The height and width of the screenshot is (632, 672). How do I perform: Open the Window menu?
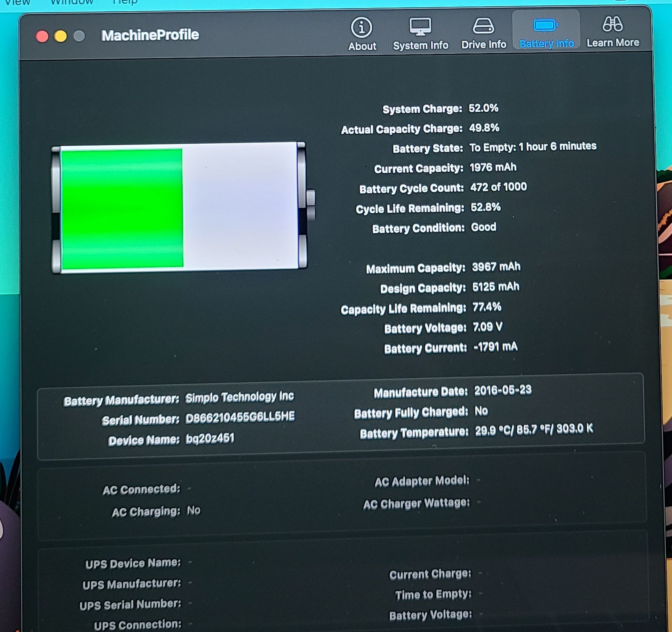point(72,2)
